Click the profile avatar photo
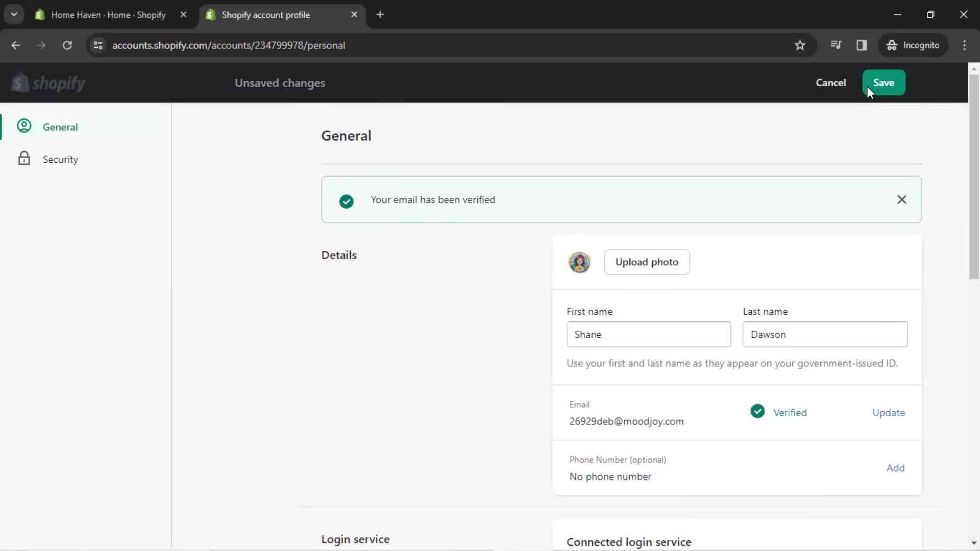This screenshot has width=980, height=551. click(579, 262)
